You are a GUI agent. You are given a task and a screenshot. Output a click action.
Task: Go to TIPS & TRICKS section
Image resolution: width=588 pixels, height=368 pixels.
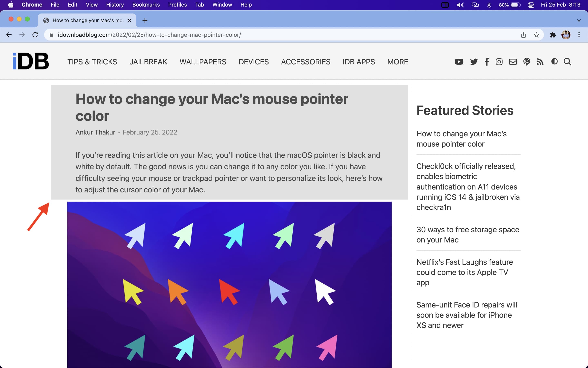pyautogui.click(x=92, y=62)
